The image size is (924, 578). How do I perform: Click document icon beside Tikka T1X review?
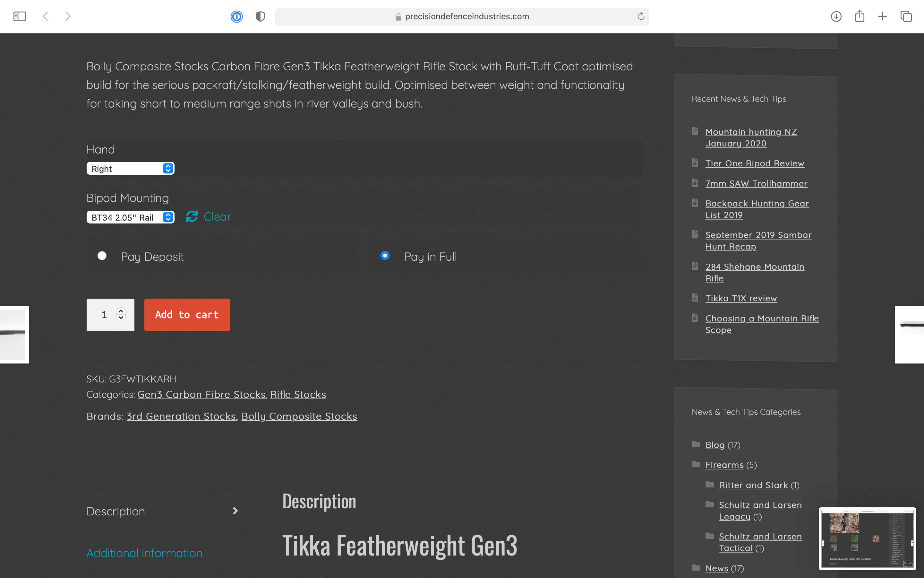click(x=695, y=297)
